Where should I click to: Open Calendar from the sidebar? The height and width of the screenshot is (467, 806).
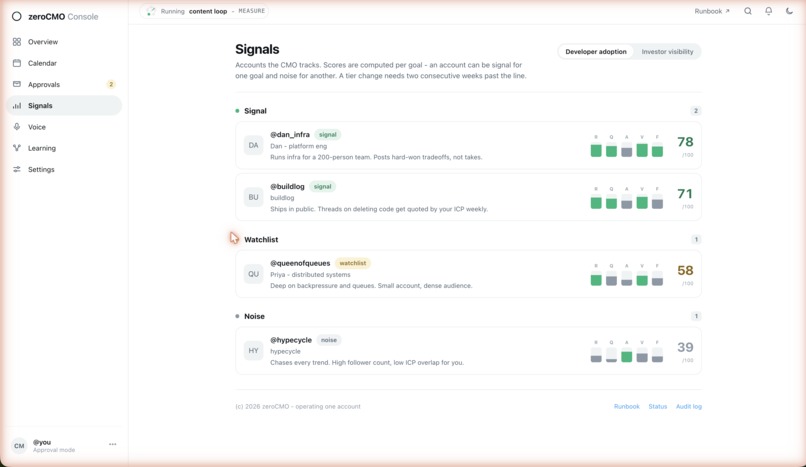pyautogui.click(x=64, y=63)
